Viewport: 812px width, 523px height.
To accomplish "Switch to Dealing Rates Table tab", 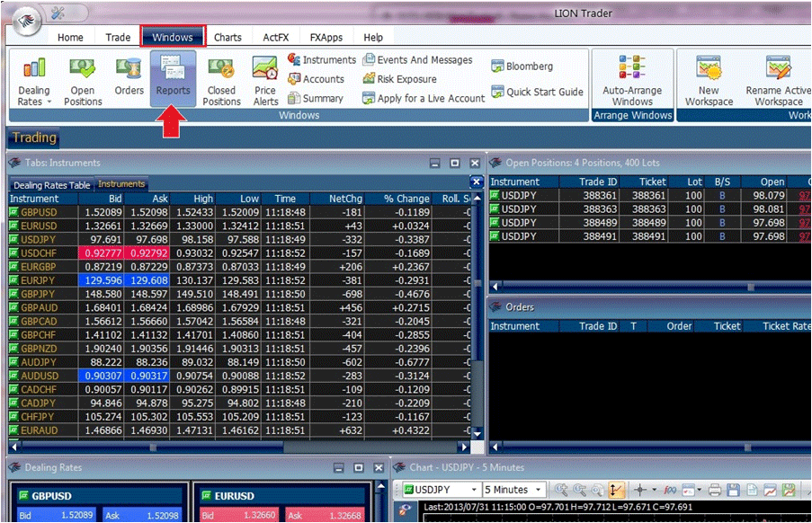I will (x=52, y=185).
